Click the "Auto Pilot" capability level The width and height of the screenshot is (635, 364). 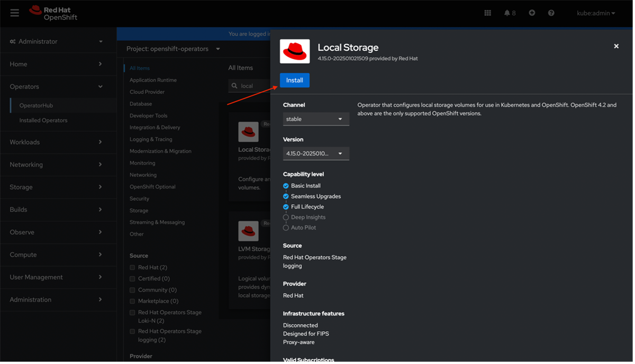click(x=303, y=228)
